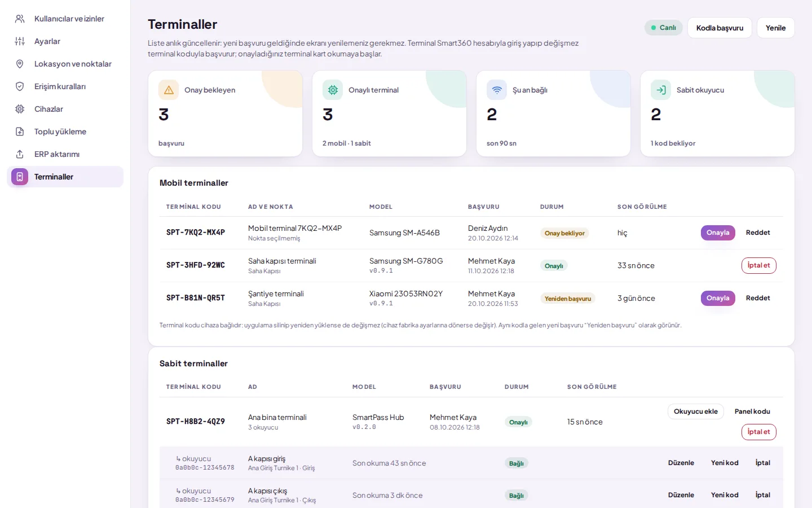
Task: Click the ERP aktarımı upload icon
Action: click(20, 154)
